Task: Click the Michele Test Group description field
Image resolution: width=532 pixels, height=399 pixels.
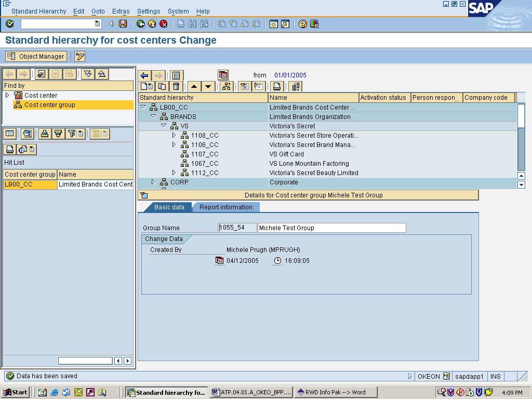Action: [332, 228]
